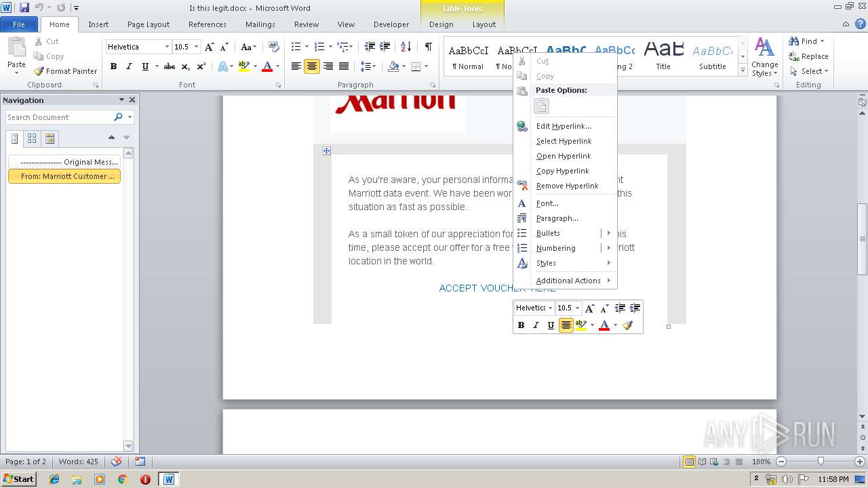The height and width of the screenshot is (488, 868).
Task: Toggle bold in the ribbon Font group
Action: 113,66
